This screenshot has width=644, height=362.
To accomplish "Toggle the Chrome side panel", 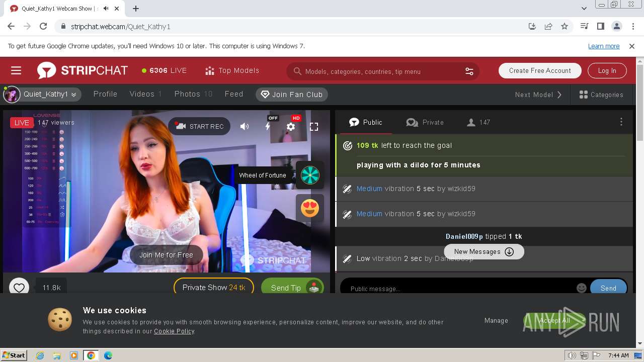I will click(x=600, y=27).
